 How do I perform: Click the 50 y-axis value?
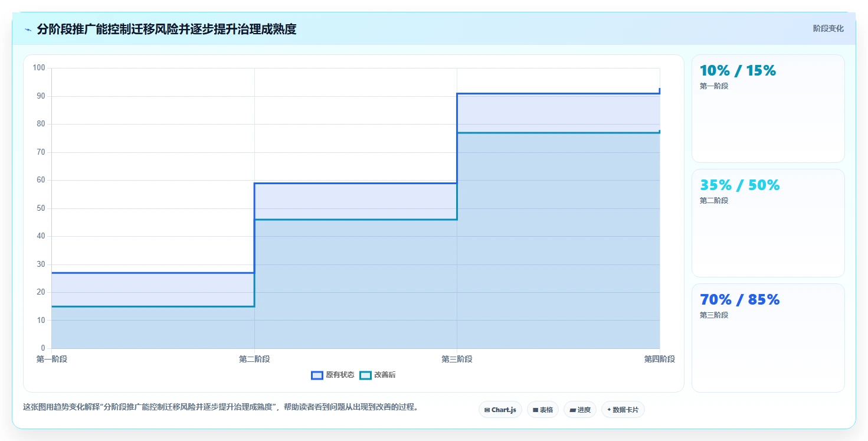[x=41, y=208]
